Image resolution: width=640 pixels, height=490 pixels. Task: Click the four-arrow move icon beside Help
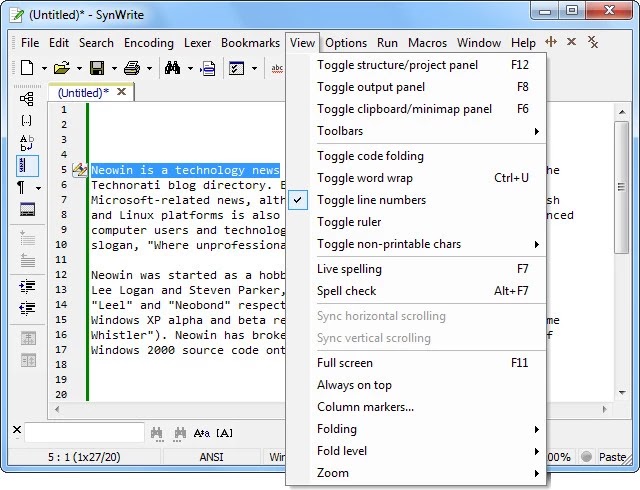click(x=551, y=42)
